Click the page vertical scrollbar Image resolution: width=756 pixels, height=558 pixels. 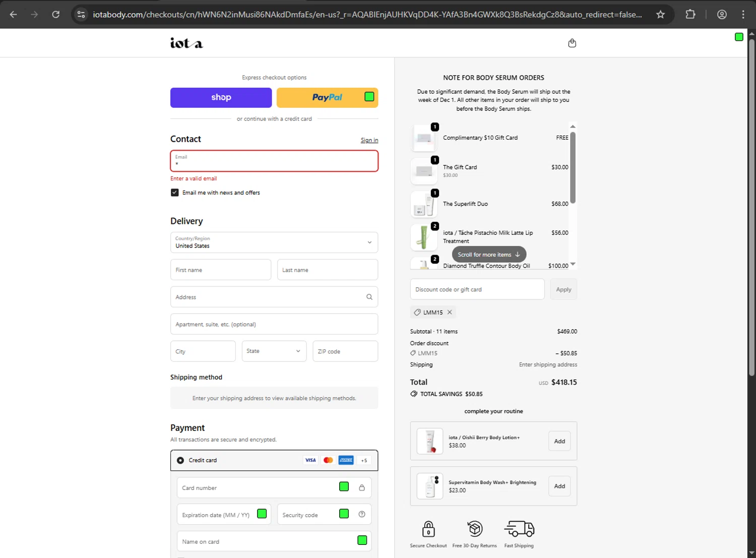pos(751,207)
